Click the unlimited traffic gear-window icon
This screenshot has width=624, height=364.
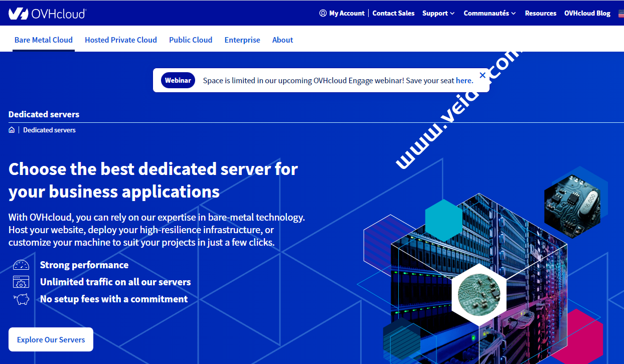[21, 282]
